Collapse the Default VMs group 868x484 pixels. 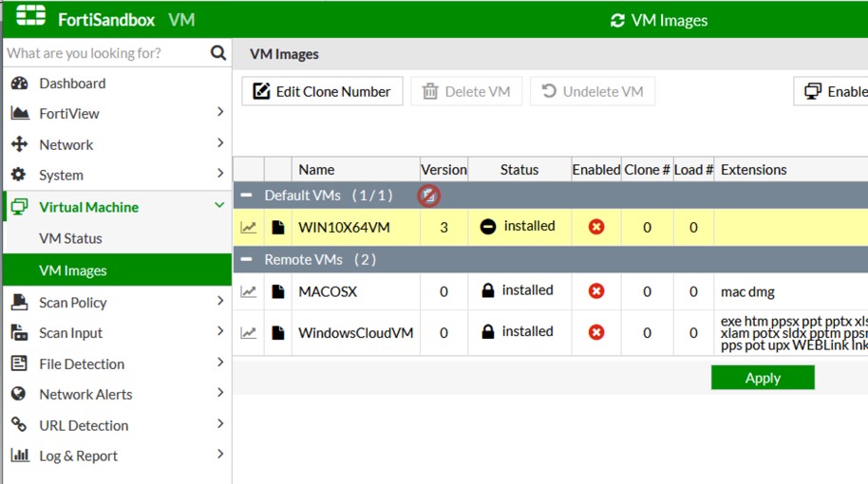click(x=246, y=195)
